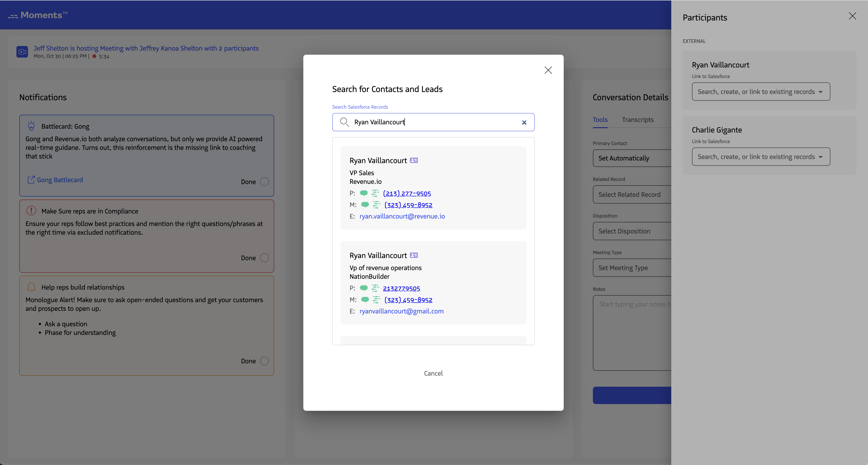Click the bell icon on Help reps build relationships

[x=31, y=287]
